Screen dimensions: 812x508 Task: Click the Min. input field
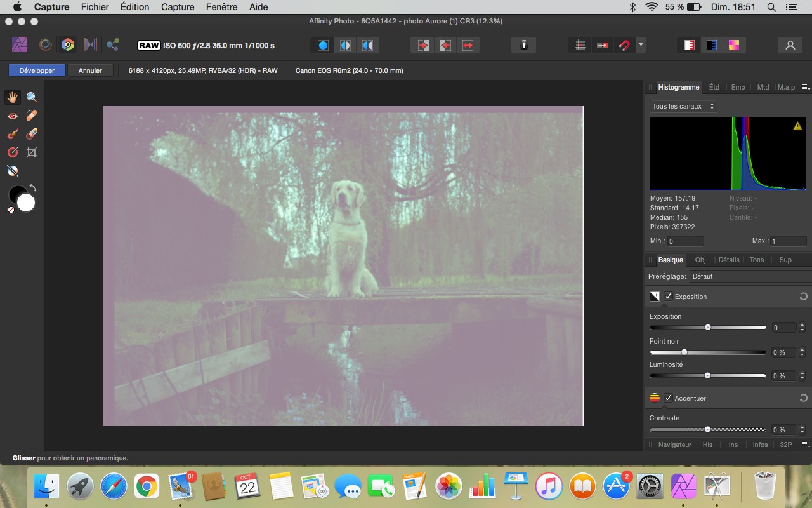[x=685, y=241]
